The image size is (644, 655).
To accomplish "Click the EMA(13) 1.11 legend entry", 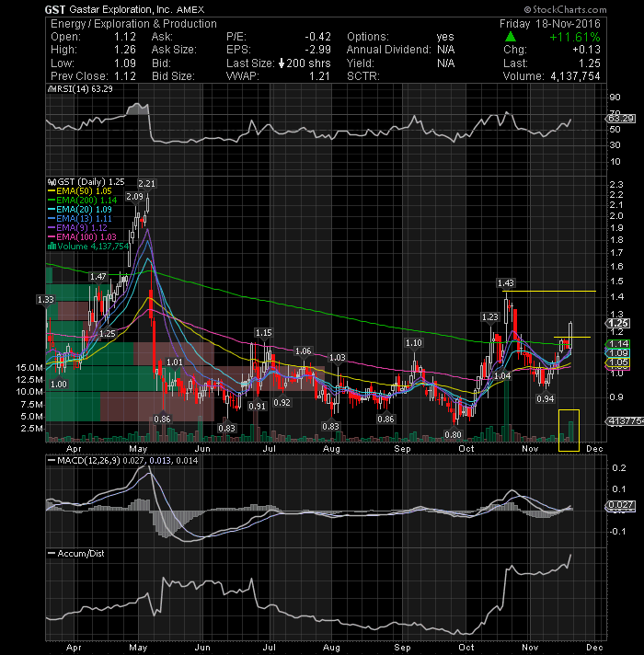I will [x=80, y=218].
